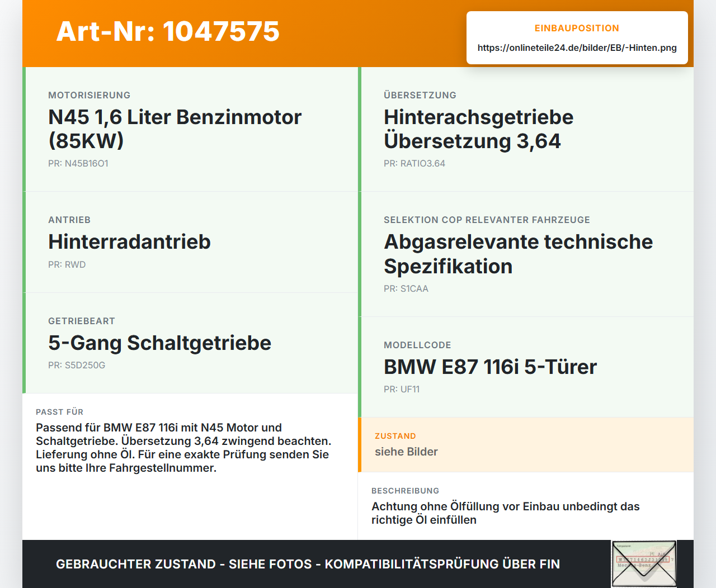716x588 pixels.
Task: Click the Passend für BMW E87 paragraph
Action: 183,448
